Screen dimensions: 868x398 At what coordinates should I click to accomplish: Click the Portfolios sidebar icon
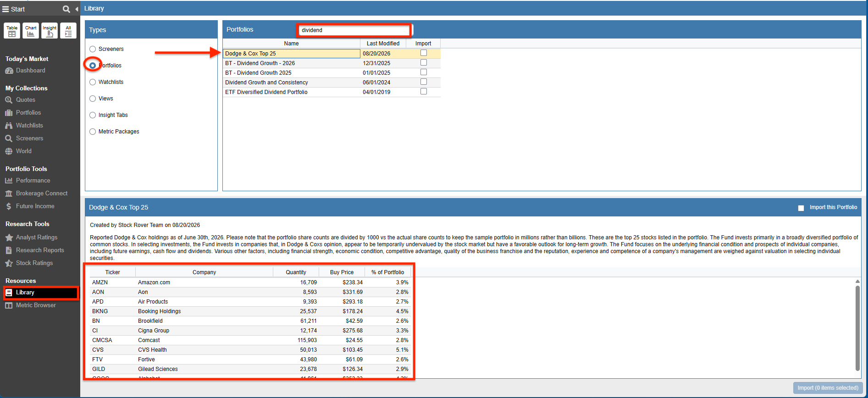(x=9, y=113)
